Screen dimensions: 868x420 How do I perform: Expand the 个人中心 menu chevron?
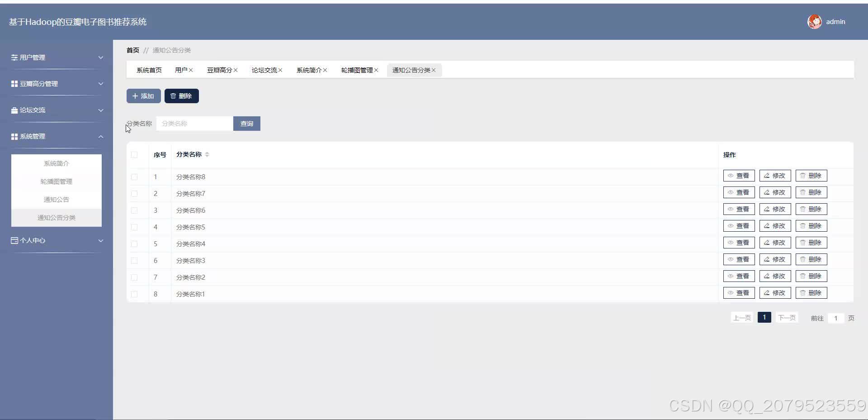pos(101,241)
